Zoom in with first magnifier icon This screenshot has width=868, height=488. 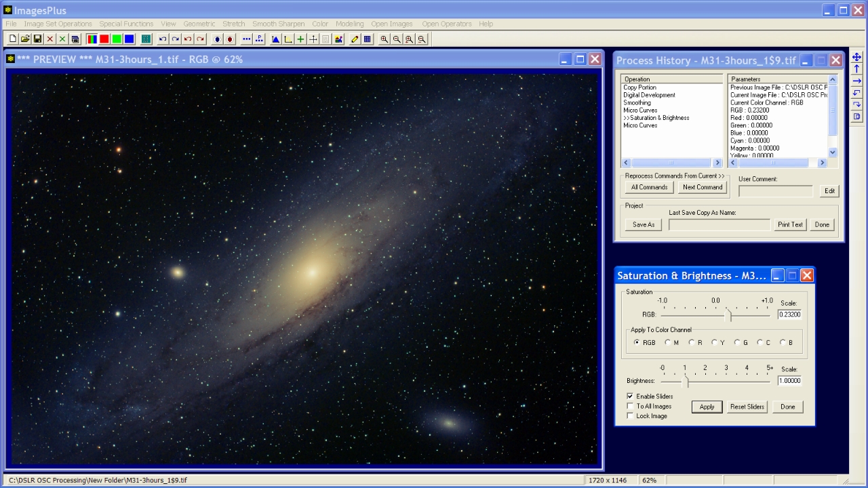point(384,39)
